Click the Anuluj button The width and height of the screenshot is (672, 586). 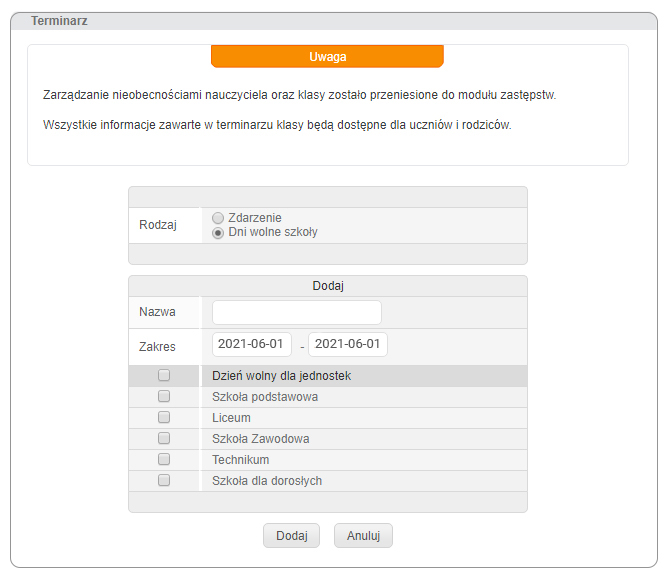pos(363,535)
